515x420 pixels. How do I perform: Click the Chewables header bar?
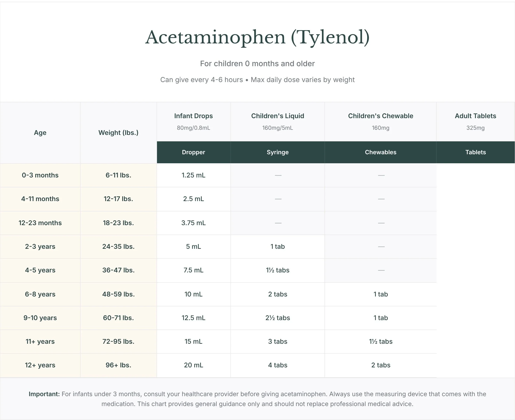point(380,152)
